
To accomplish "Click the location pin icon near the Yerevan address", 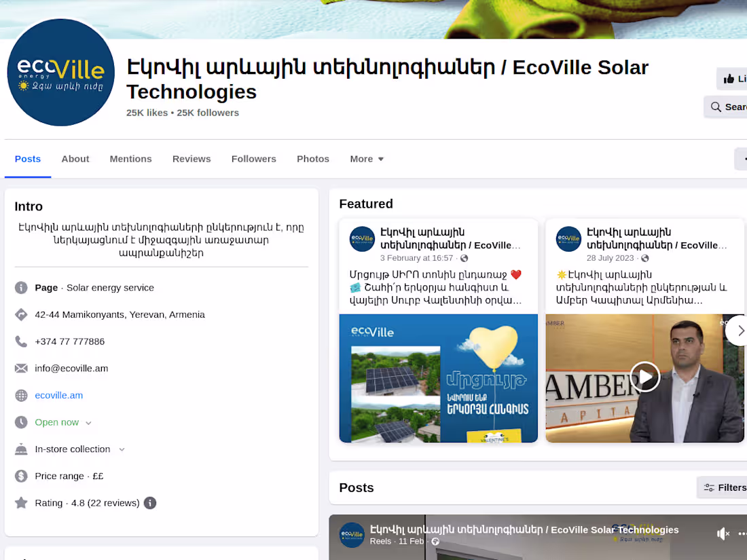I will point(21,314).
